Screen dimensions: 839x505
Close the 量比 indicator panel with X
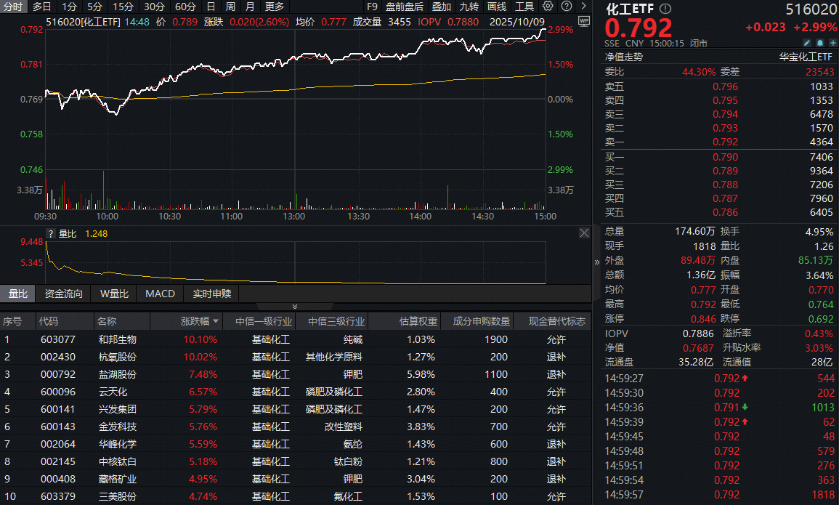(584, 233)
